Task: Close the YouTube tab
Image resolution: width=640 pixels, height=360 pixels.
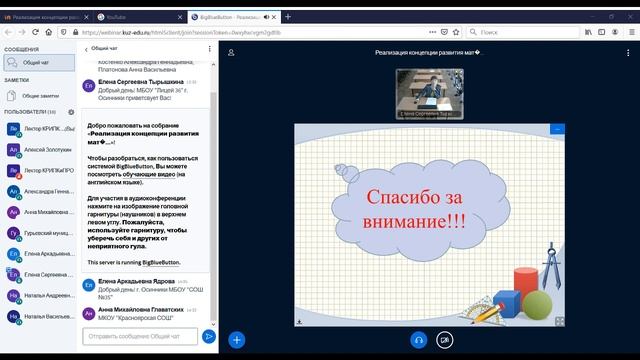Action: click(x=180, y=17)
